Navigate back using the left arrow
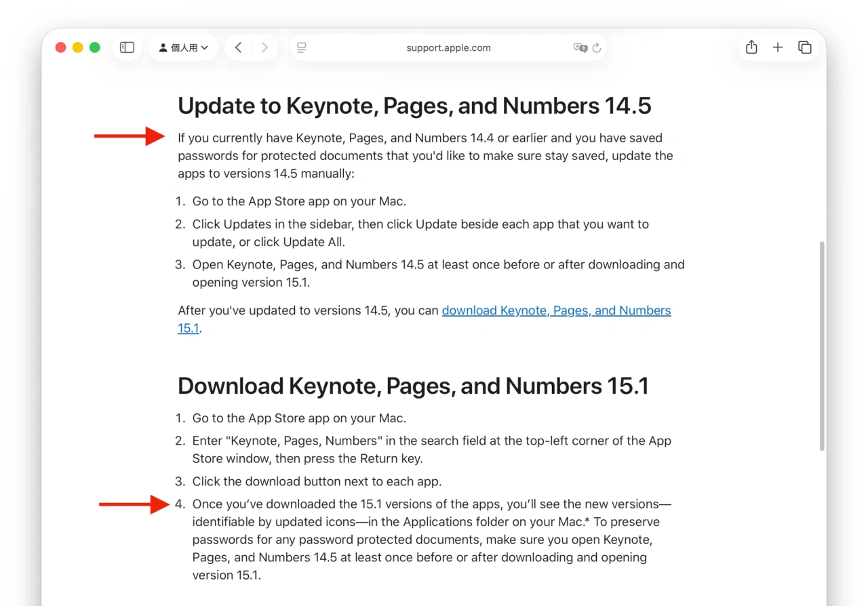The image size is (868, 606). (x=238, y=47)
